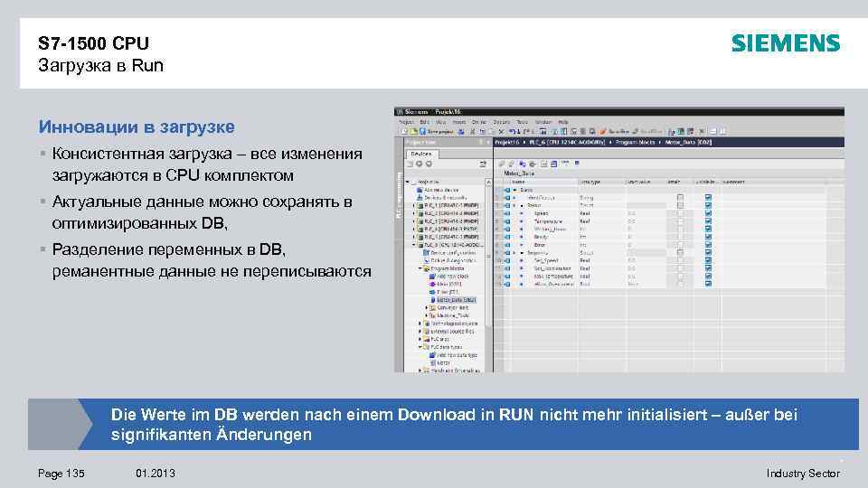Image resolution: width=868 pixels, height=488 pixels.
Task: Expand the Technological objects folder
Action: [x=420, y=324]
